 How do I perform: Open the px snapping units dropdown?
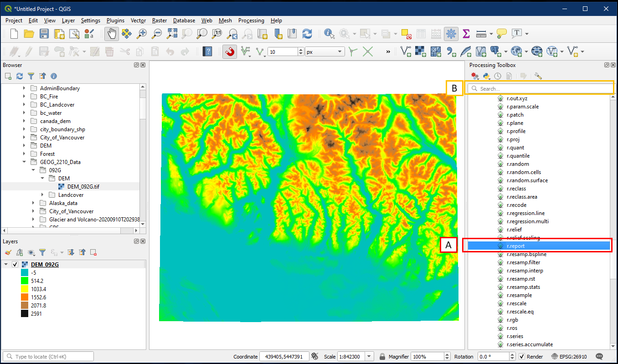[x=340, y=52]
